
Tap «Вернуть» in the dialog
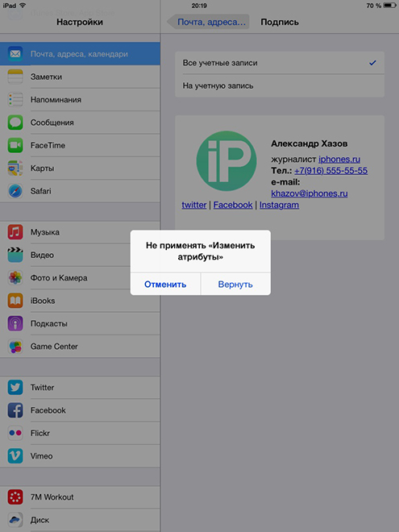235,284
